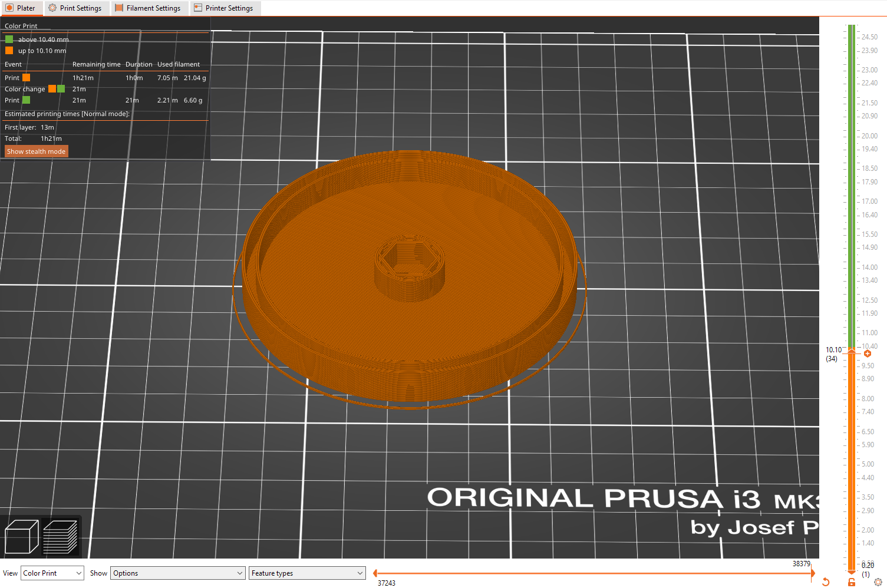Click the 'Color Print' legend heading

tap(21, 26)
